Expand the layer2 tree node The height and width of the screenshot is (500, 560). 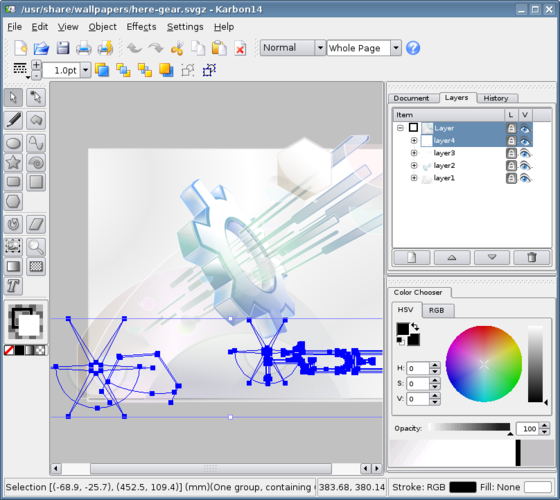point(414,165)
